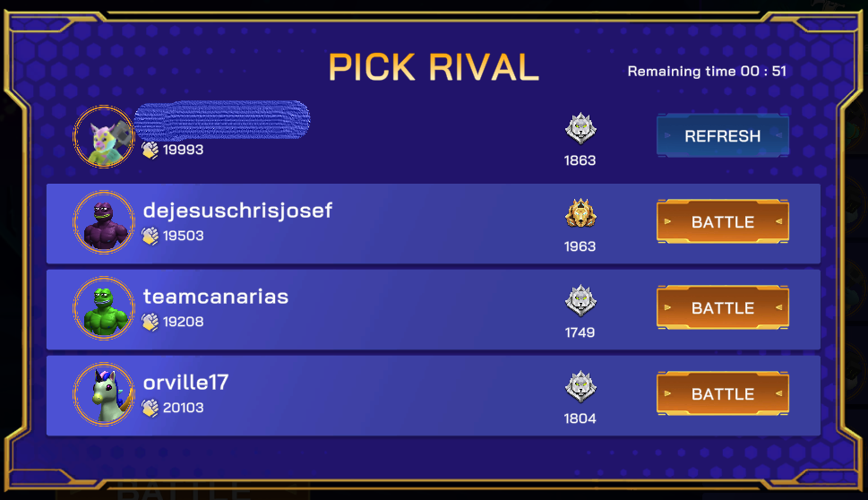Click the REFRESH button

[x=722, y=136]
